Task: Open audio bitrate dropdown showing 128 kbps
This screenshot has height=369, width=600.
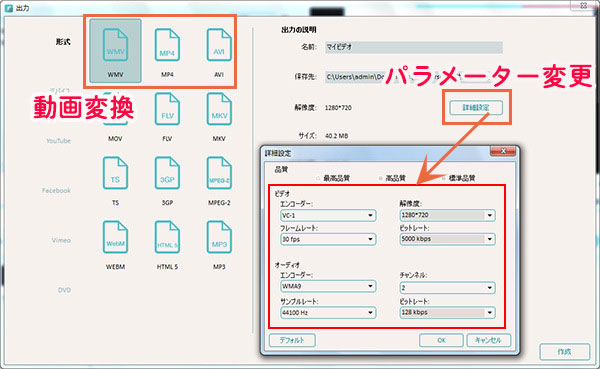Action: 447,312
